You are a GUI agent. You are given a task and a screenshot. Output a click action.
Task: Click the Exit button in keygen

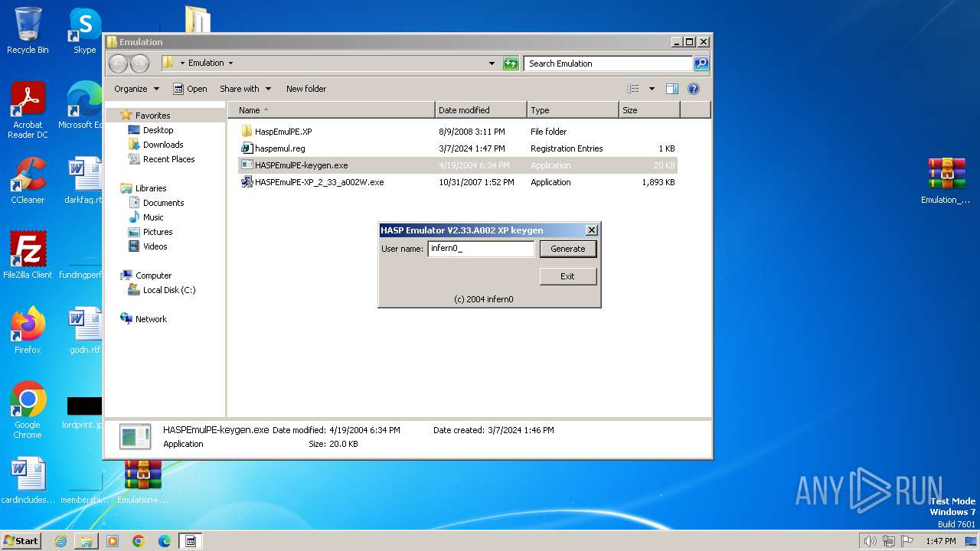point(568,276)
